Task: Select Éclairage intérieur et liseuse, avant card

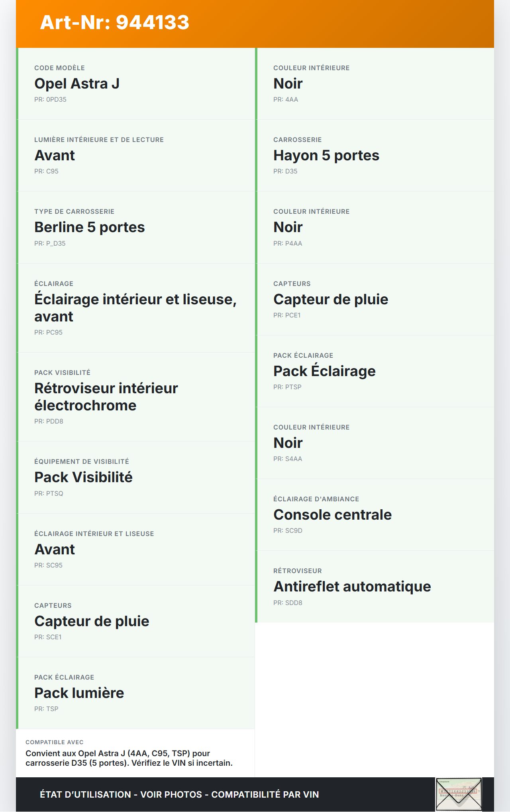Action: click(x=135, y=307)
